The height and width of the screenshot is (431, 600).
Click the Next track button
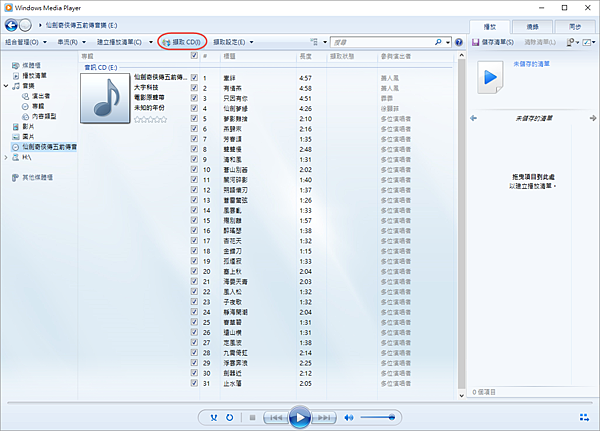pyautogui.click(x=324, y=418)
